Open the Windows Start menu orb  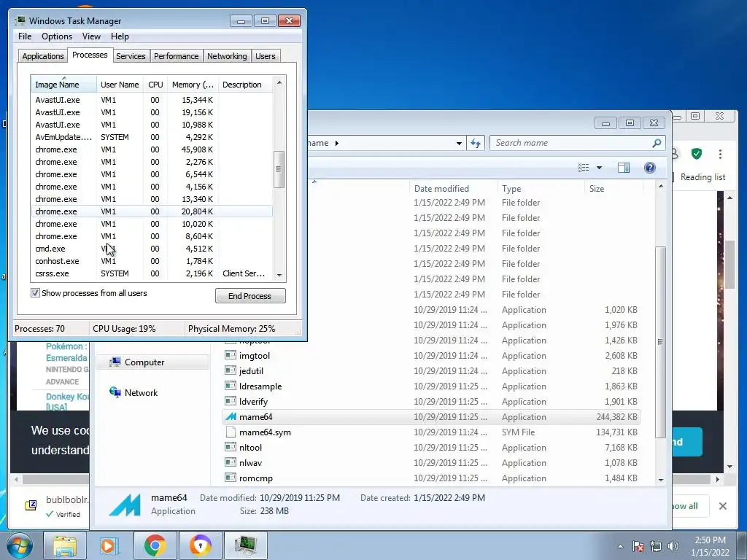coord(19,545)
